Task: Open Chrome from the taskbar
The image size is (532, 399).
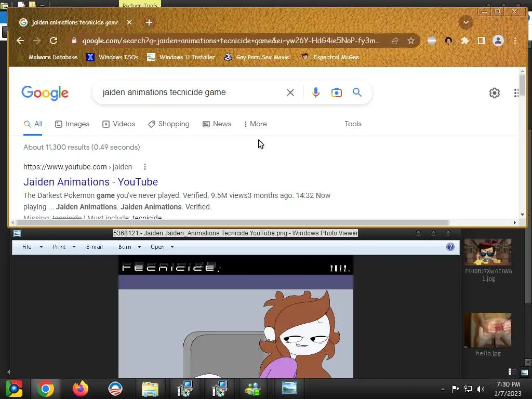Action: point(46,389)
